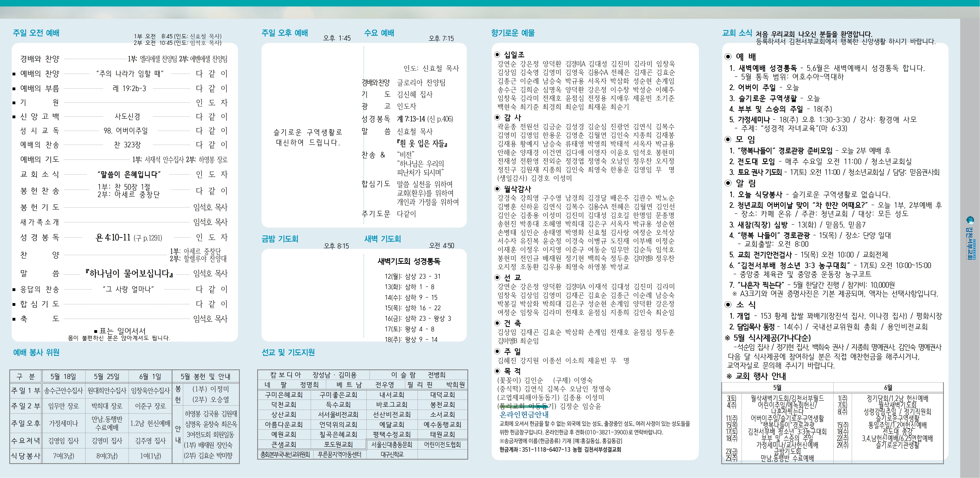Click 98. 어버이주일 responsive reading

pos(126,131)
